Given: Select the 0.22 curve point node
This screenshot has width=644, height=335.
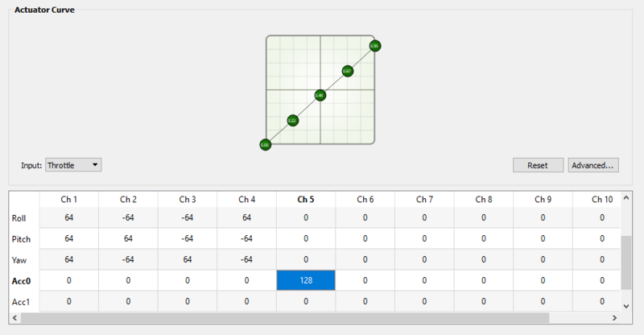Looking at the screenshot, I should pos(292,121).
